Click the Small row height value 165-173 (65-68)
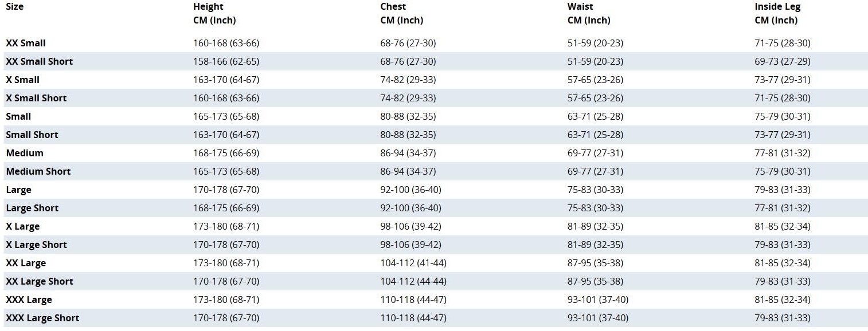 [x=226, y=116]
